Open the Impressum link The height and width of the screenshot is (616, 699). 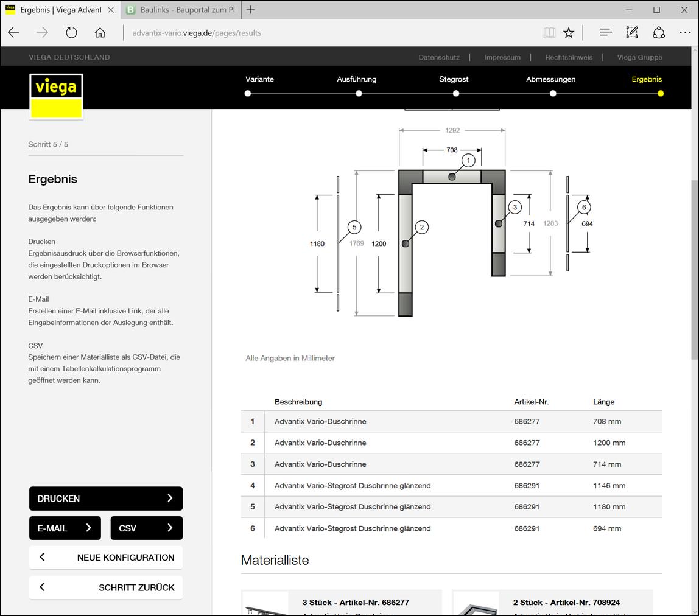pos(502,57)
